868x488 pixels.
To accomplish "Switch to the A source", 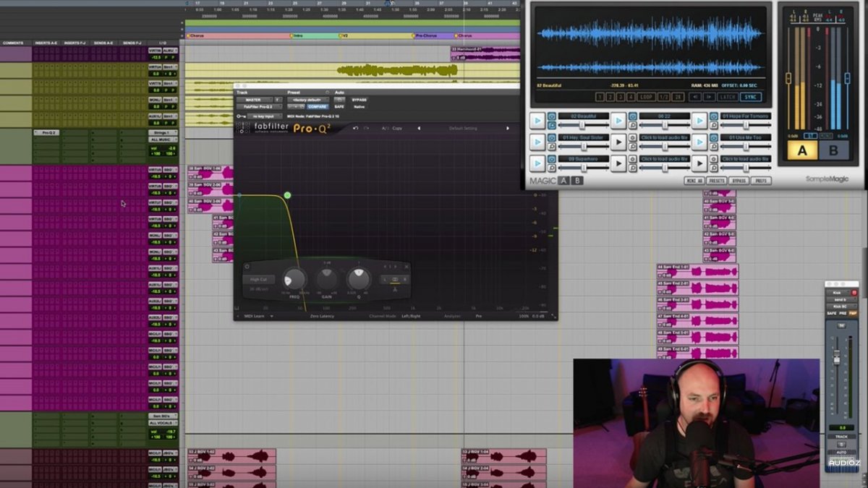I will click(802, 150).
